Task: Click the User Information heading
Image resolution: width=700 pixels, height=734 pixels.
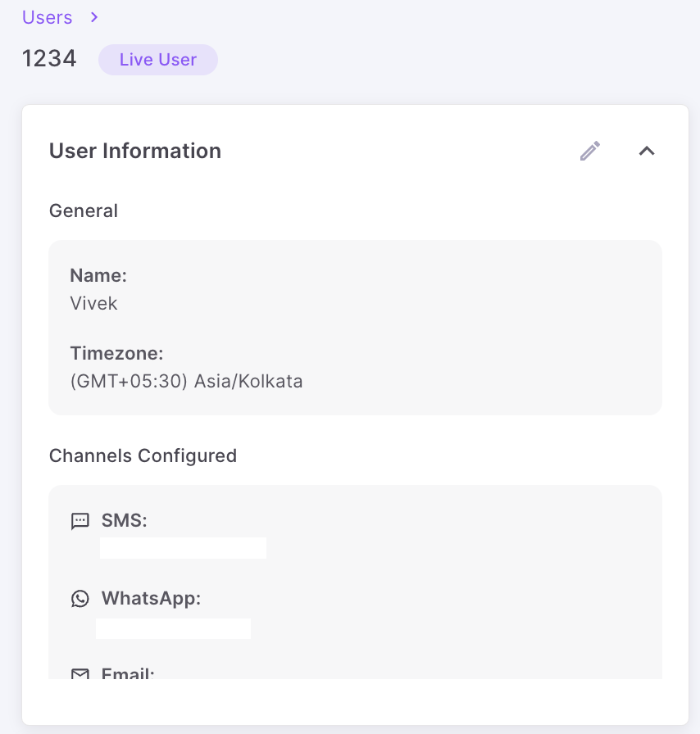Action: click(x=135, y=151)
